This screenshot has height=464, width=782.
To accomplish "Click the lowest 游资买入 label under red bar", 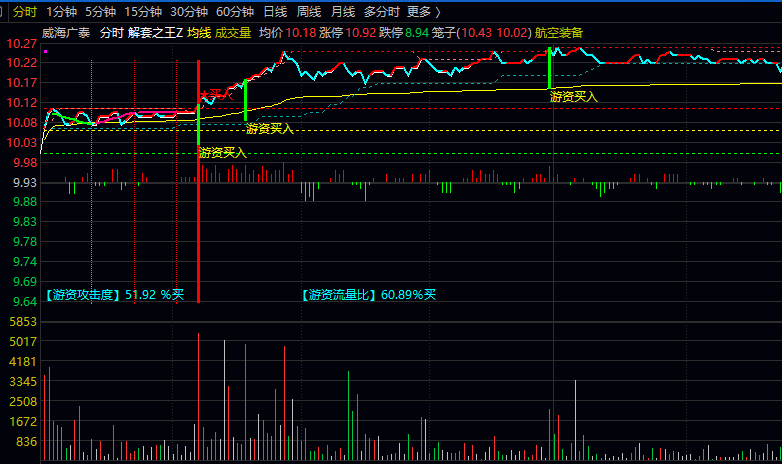I will (222, 153).
